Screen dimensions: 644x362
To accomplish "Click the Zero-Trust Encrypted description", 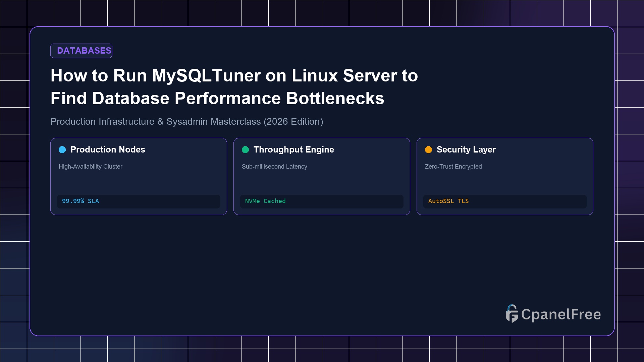I will [453, 167].
